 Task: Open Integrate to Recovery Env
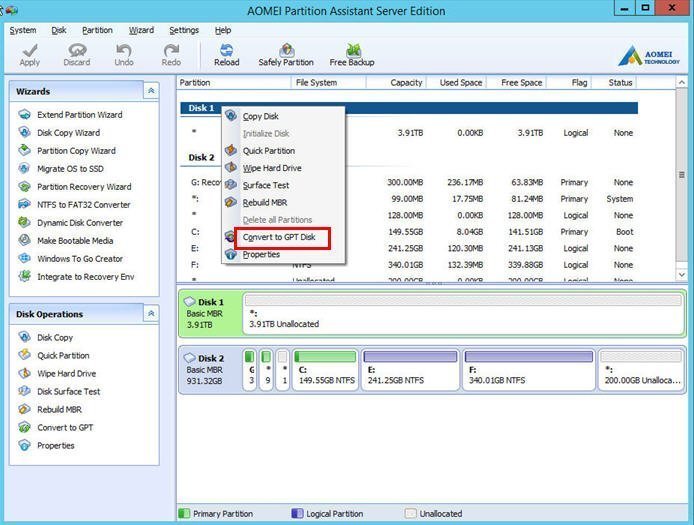[77, 277]
